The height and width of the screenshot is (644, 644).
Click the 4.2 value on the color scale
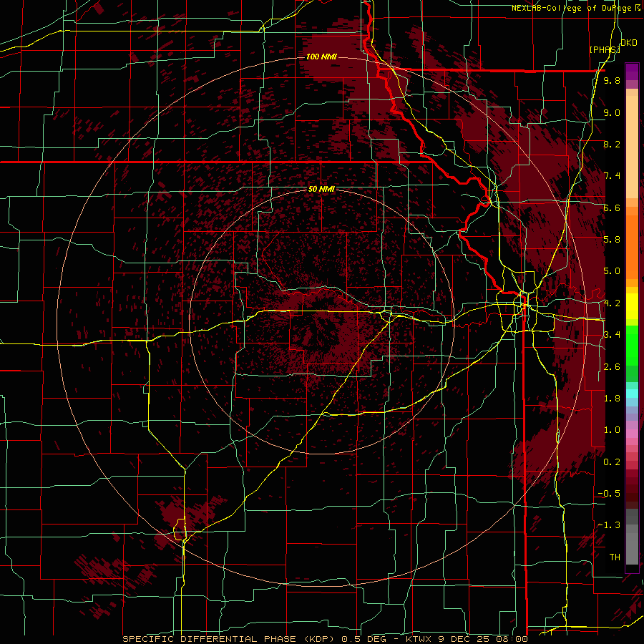(612, 303)
